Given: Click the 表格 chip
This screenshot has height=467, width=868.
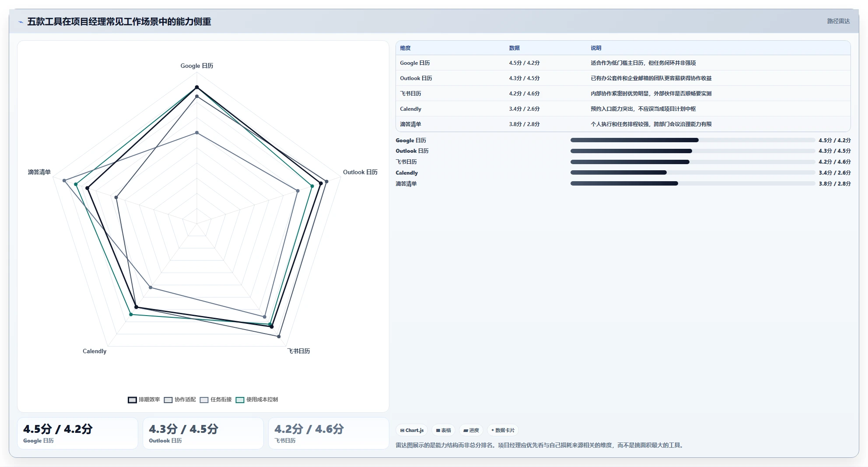Looking at the screenshot, I should tap(443, 430).
